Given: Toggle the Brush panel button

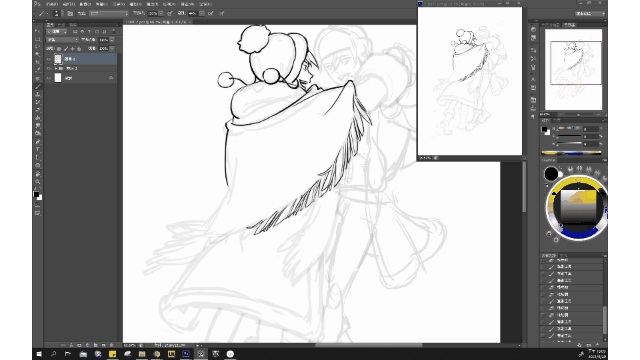Looking at the screenshot, I should point(70,13).
